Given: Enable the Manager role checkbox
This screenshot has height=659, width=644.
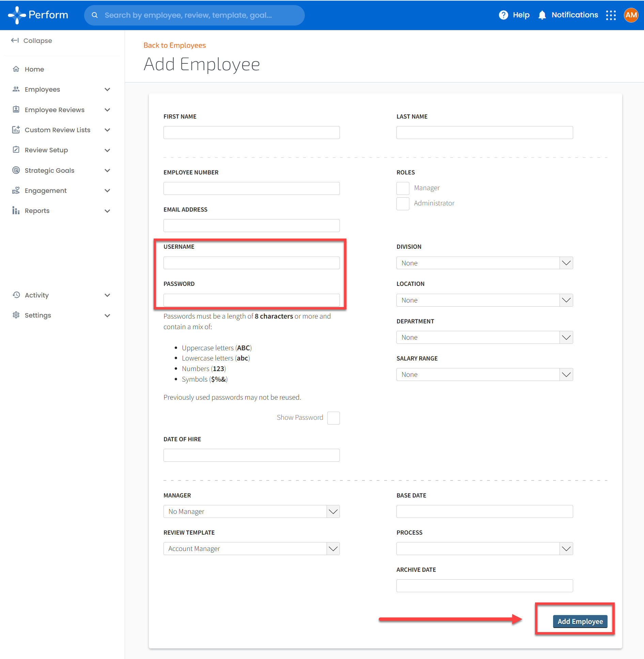Looking at the screenshot, I should (403, 188).
